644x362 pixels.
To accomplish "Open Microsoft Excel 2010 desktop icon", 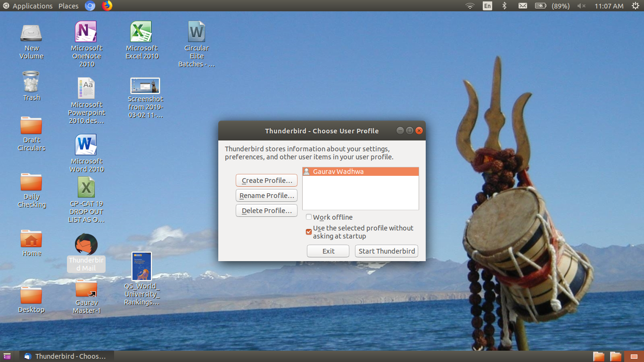I will 141,32.
